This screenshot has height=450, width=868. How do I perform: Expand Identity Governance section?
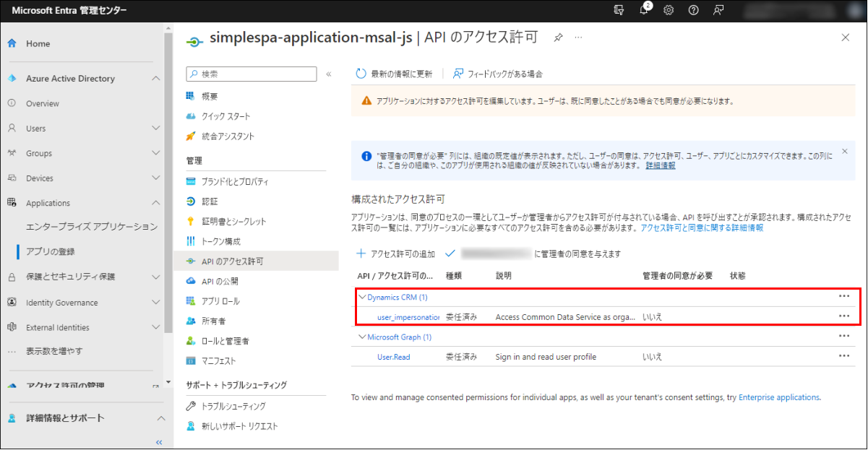point(155,303)
